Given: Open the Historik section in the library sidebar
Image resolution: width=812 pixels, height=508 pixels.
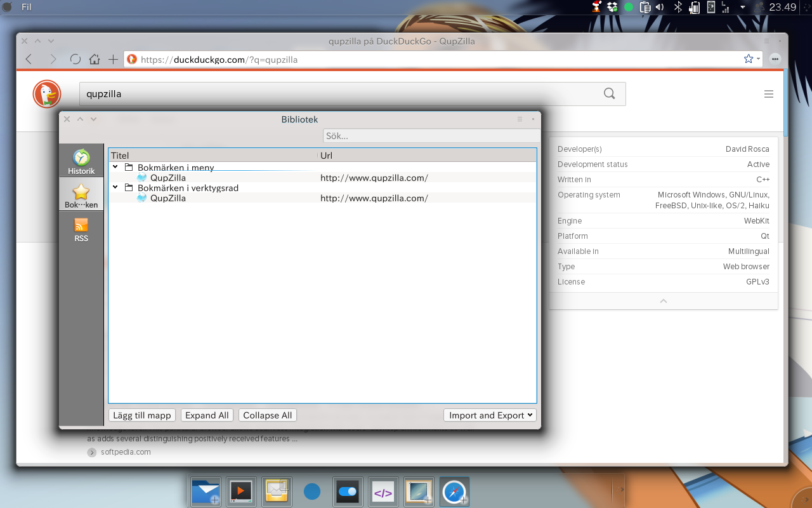Looking at the screenshot, I should [81, 161].
